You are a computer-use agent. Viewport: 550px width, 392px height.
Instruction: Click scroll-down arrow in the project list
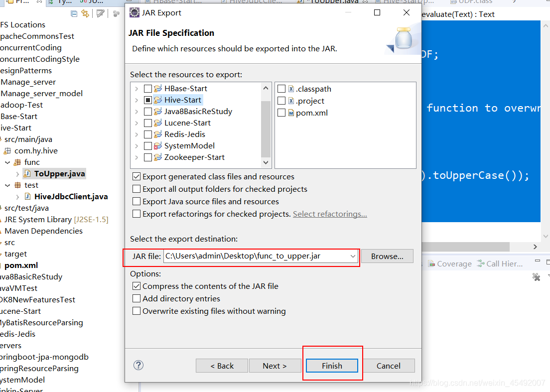[266, 162]
